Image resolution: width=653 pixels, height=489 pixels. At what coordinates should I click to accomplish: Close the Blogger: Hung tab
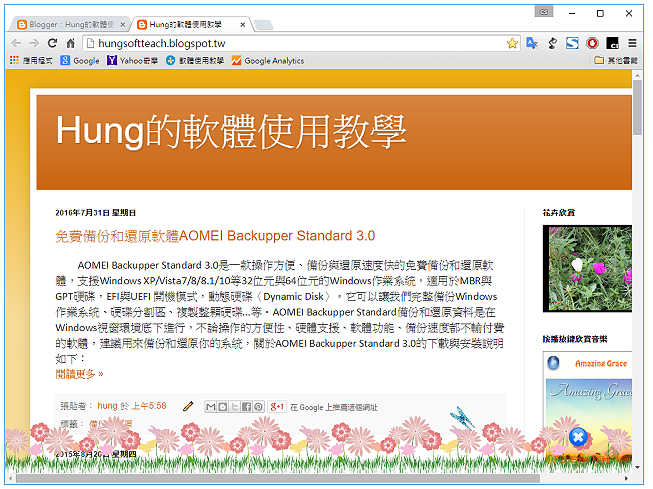click(122, 25)
